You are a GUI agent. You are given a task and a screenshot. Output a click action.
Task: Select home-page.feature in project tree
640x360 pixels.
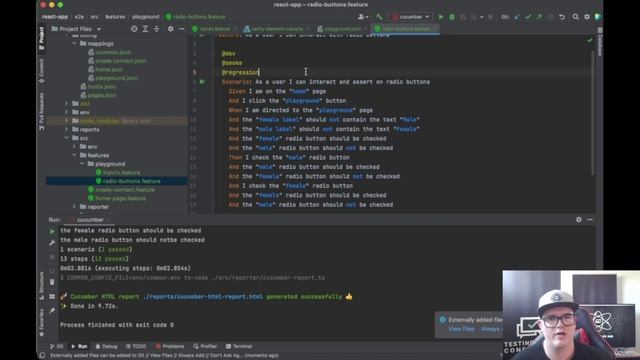[x=120, y=198]
